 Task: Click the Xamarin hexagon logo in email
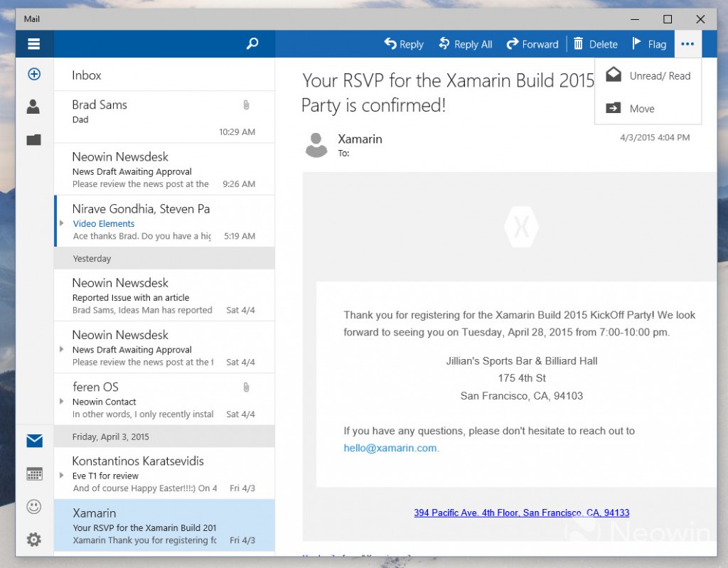click(521, 227)
